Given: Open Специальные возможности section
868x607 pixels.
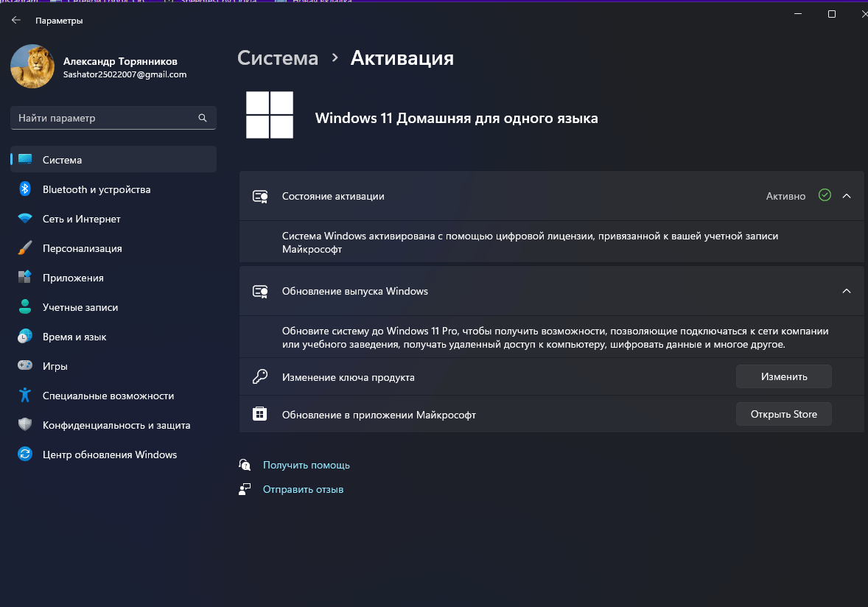Looking at the screenshot, I should point(113,395).
